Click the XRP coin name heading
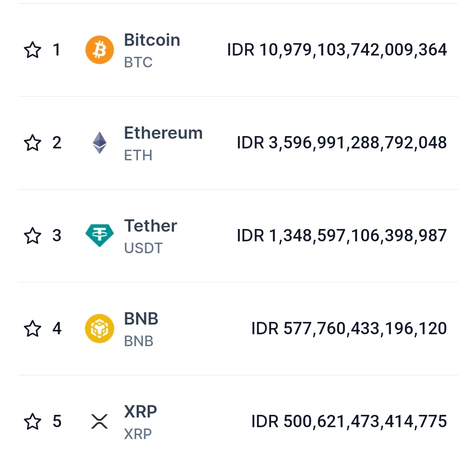Screen dimensions: 476x458 pyautogui.click(x=141, y=412)
